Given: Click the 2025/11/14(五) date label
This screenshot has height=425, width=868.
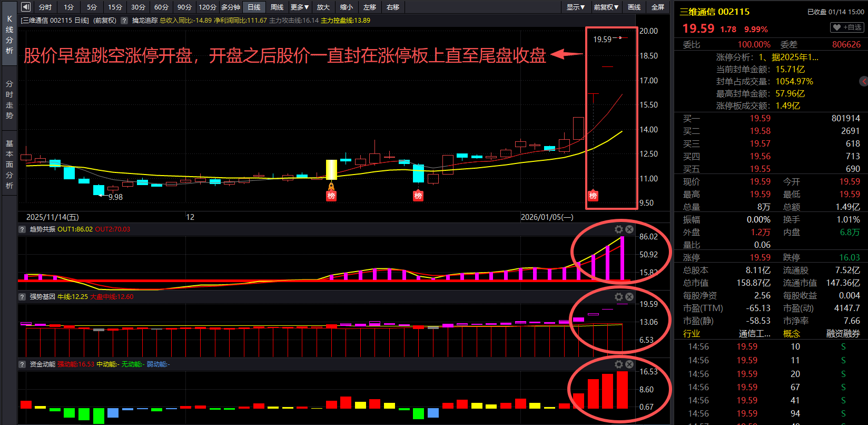Looking at the screenshot, I should [x=53, y=217].
